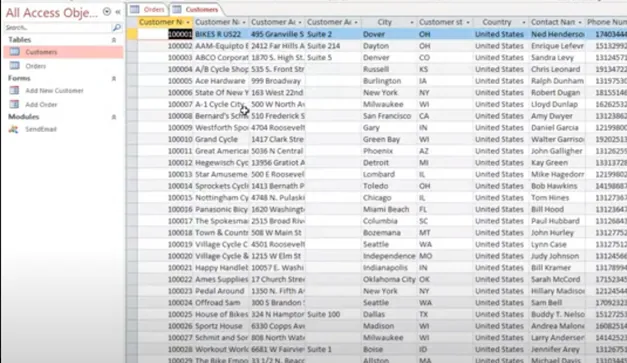The height and width of the screenshot is (363, 627).
Task: Collapse the Forms group
Action: click(114, 79)
